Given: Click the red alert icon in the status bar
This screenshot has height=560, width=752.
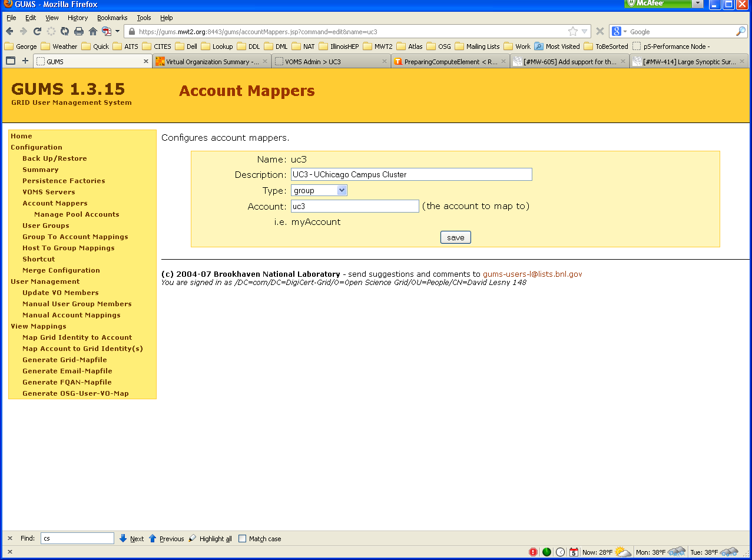Looking at the screenshot, I should pyautogui.click(x=534, y=551).
